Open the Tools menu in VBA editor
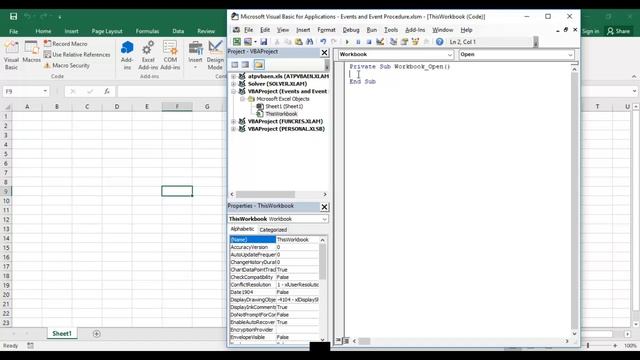The width and height of the screenshot is (640, 360). coord(391,30)
